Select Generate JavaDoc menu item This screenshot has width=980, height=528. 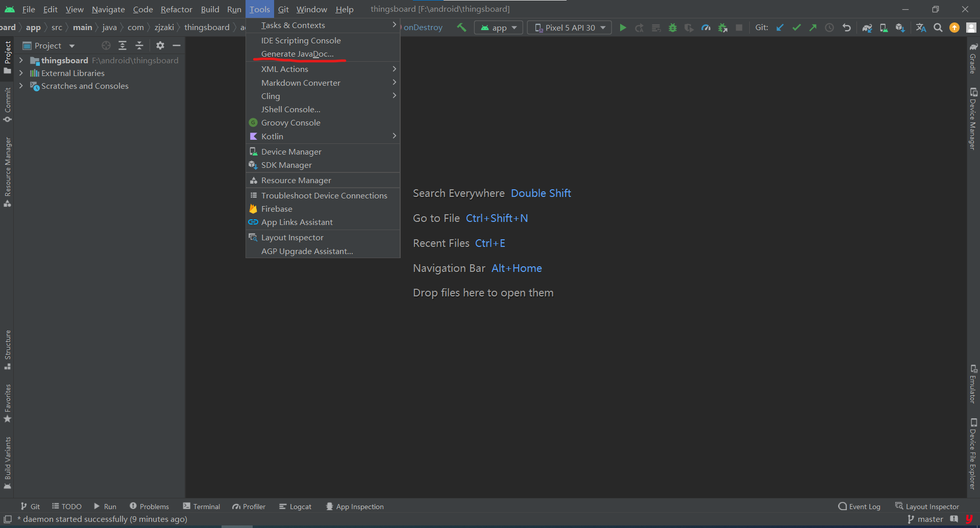(323, 54)
